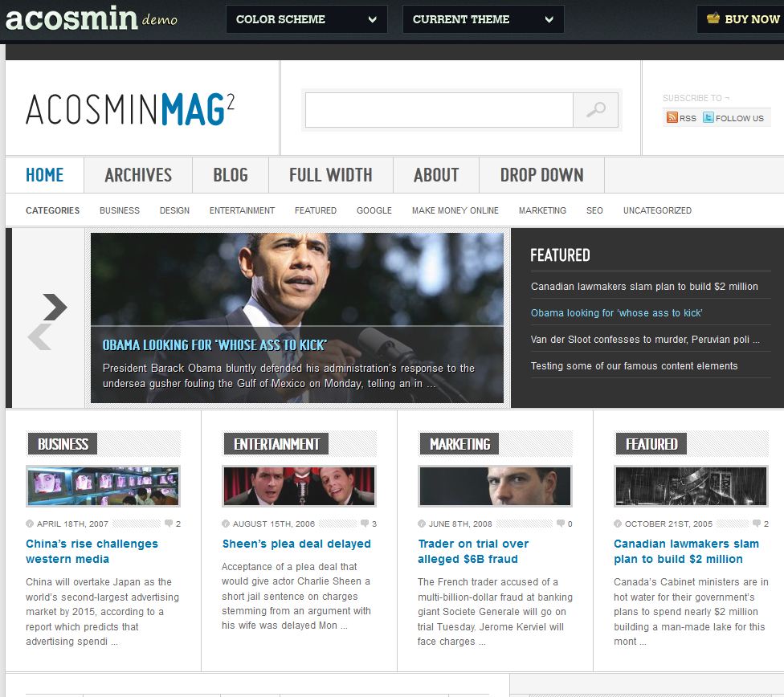
Task: Click the previous slide arrow in slider
Action: coord(39,336)
